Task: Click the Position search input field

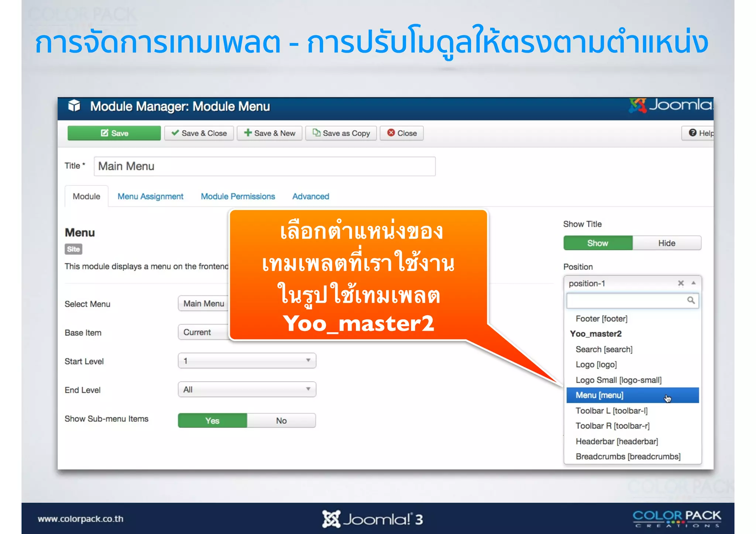Action: point(633,300)
